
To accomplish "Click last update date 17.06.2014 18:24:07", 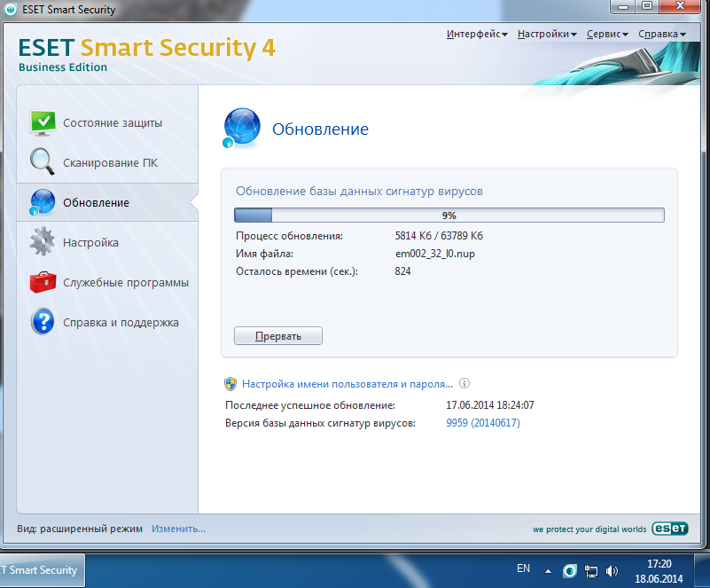I will tap(490, 405).
